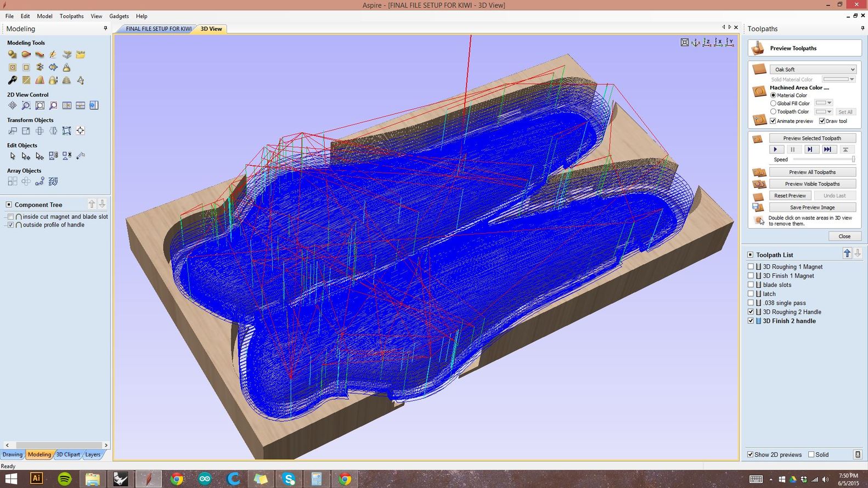868x488 pixels.
Task: Switch to isometric view icon in 3D view
Action: coord(696,42)
